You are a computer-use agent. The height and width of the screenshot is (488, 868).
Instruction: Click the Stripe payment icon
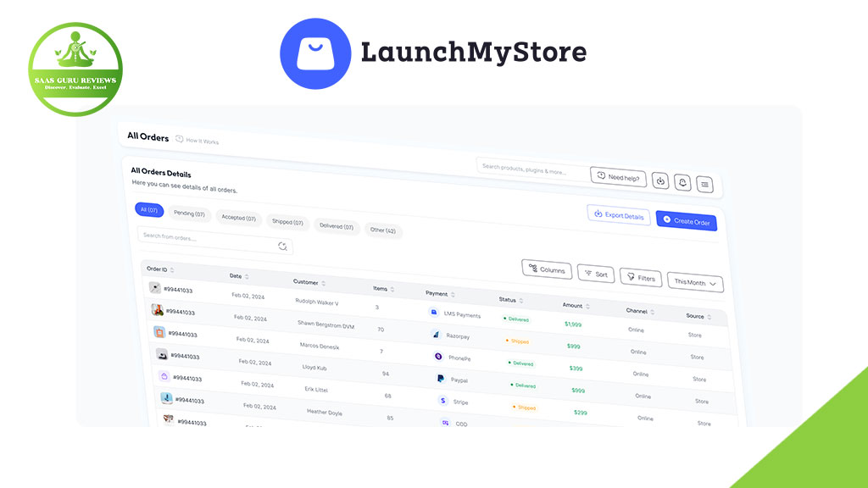click(x=442, y=400)
